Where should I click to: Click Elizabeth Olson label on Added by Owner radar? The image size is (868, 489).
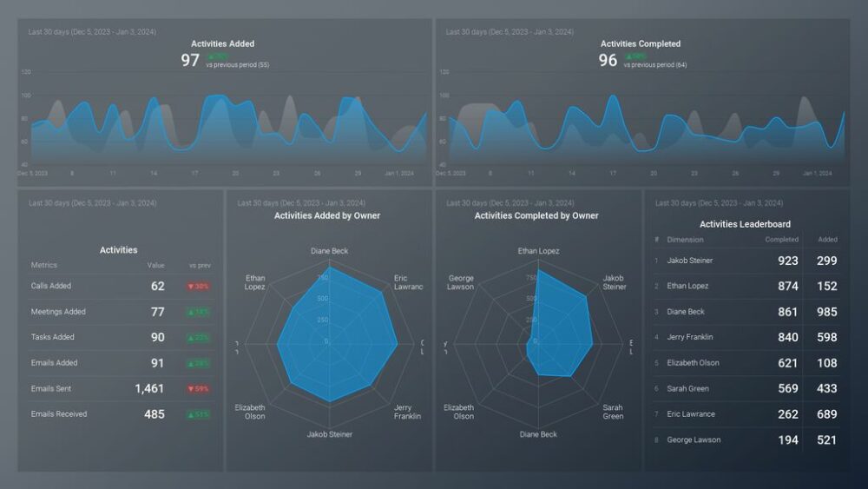pyautogui.click(x=250, y=412)
